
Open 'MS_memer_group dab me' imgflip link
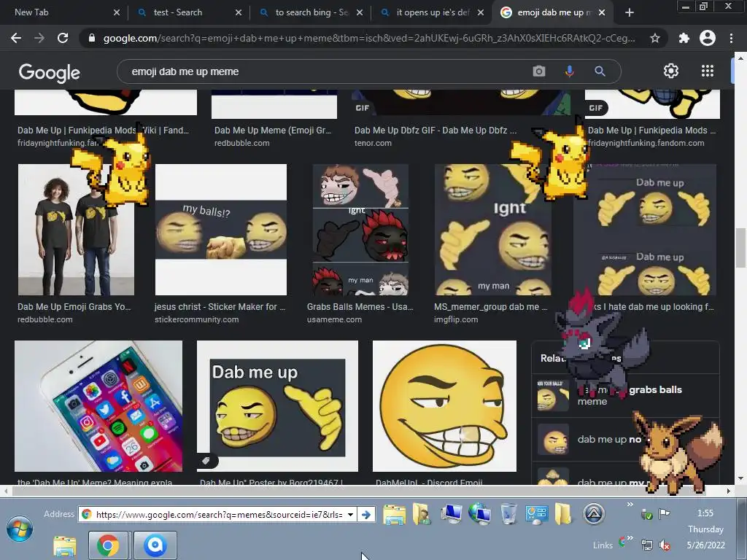[491, 307]
